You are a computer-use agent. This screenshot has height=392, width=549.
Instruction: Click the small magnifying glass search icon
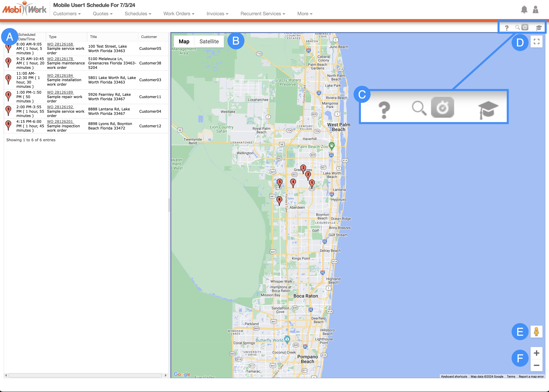click(x=517, y=28)
